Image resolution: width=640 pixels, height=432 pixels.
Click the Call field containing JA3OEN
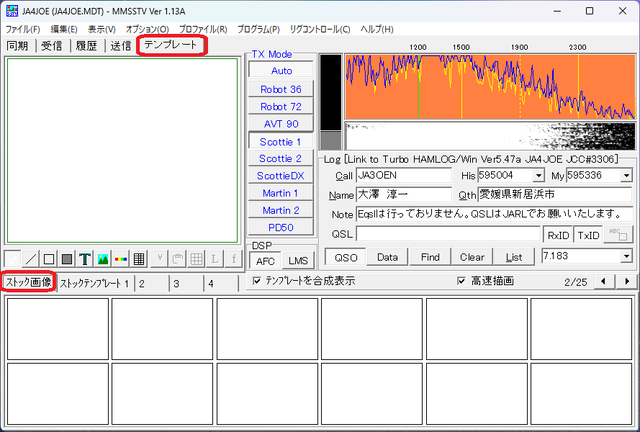point(404,176)
